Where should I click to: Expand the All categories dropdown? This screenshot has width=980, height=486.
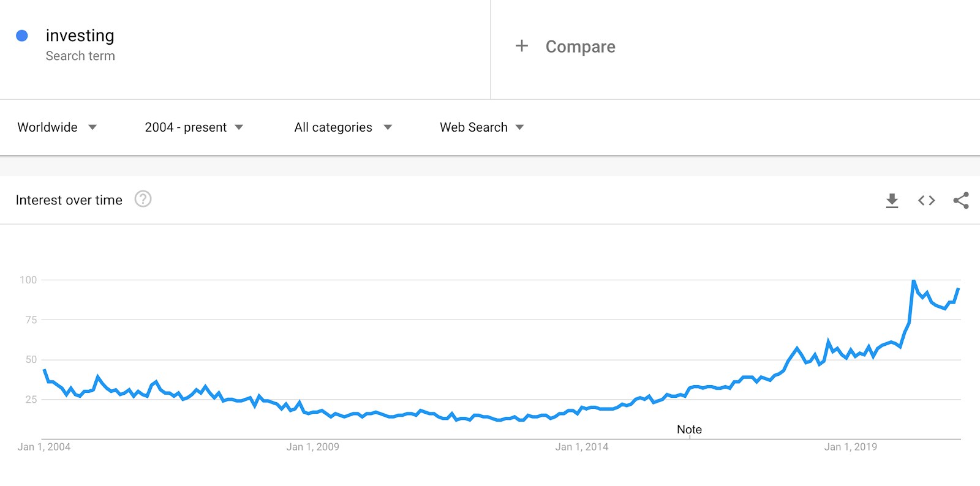click(343, 127)
